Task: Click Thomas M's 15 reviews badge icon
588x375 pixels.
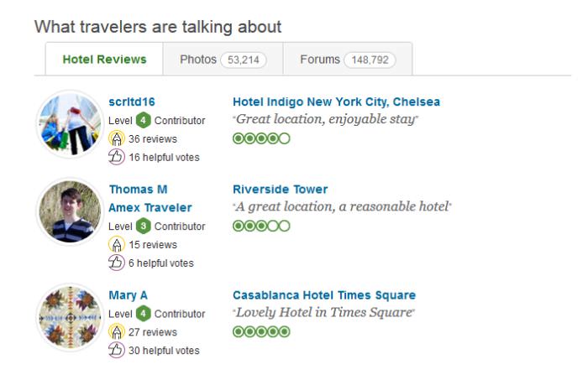Action: (117, 245)
